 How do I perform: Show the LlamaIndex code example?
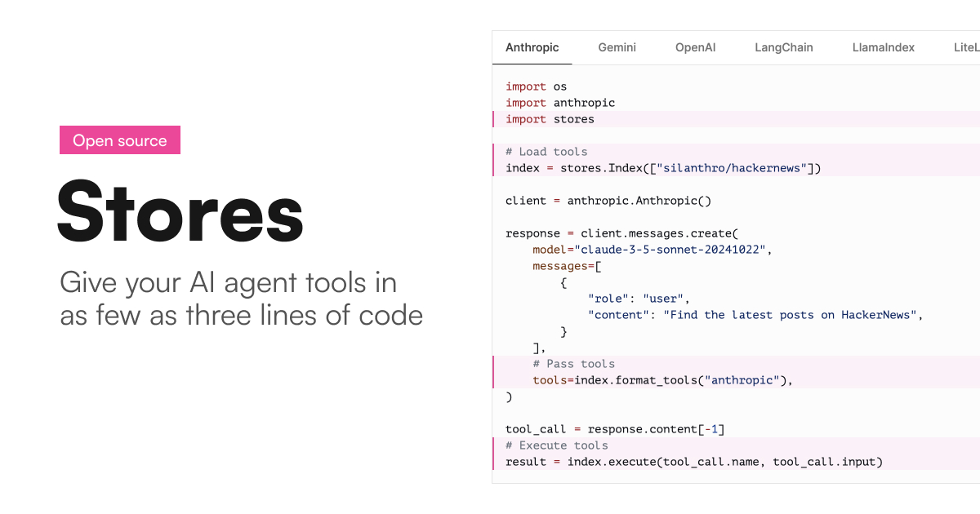(883, 47)
